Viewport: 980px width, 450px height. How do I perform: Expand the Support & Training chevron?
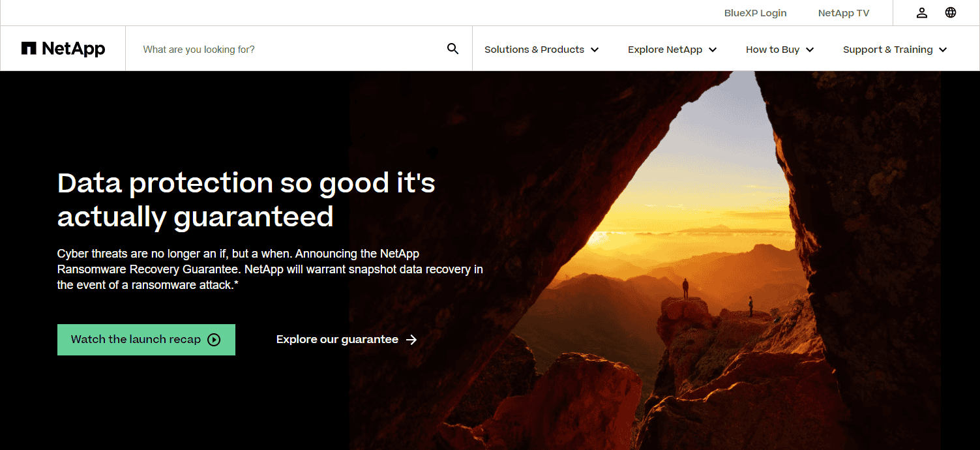click(x=943, y=50)
